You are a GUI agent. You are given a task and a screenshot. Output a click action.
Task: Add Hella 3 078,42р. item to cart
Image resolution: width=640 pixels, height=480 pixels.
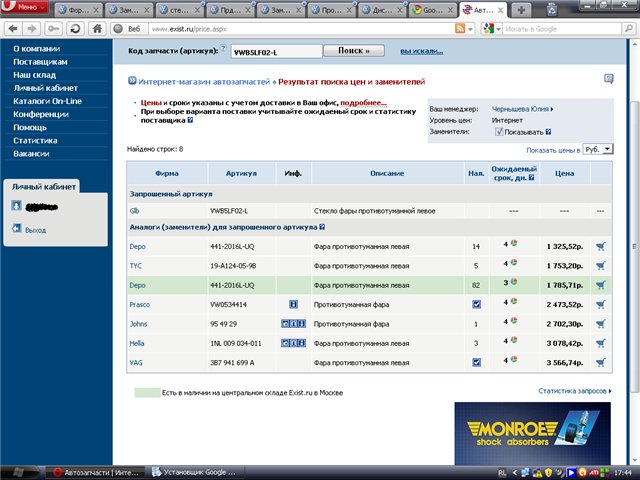tap(600, 343)
